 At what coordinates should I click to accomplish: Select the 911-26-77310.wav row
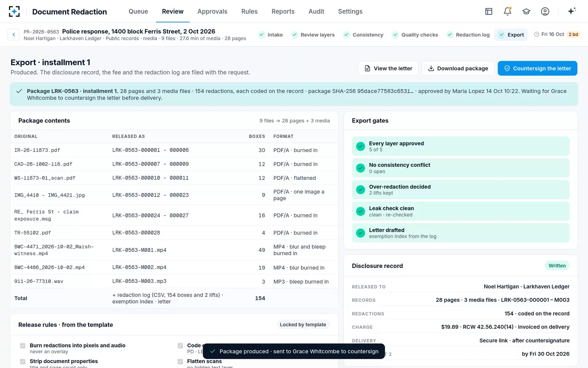174,281
